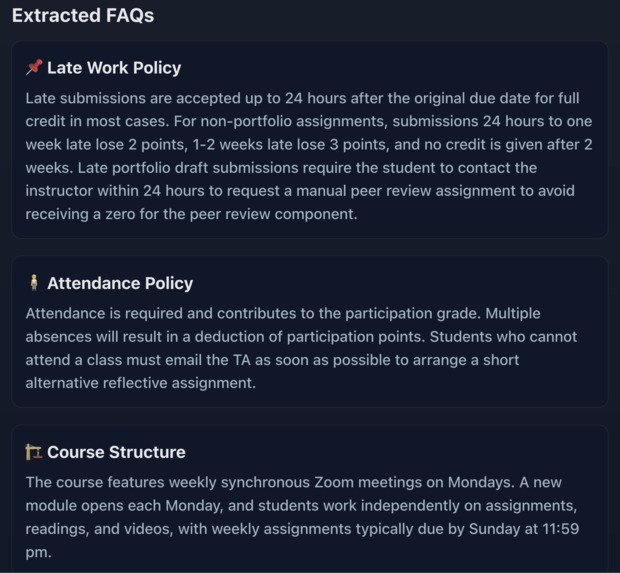Click 'week late lose 2 points' line
The height and width of the screenshot is (573, 620).
[309, 145]
